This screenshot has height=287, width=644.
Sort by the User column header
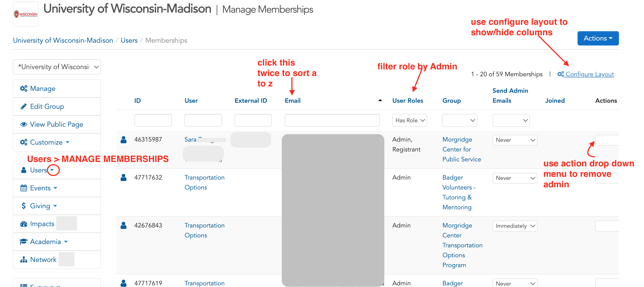pos(191,101)
